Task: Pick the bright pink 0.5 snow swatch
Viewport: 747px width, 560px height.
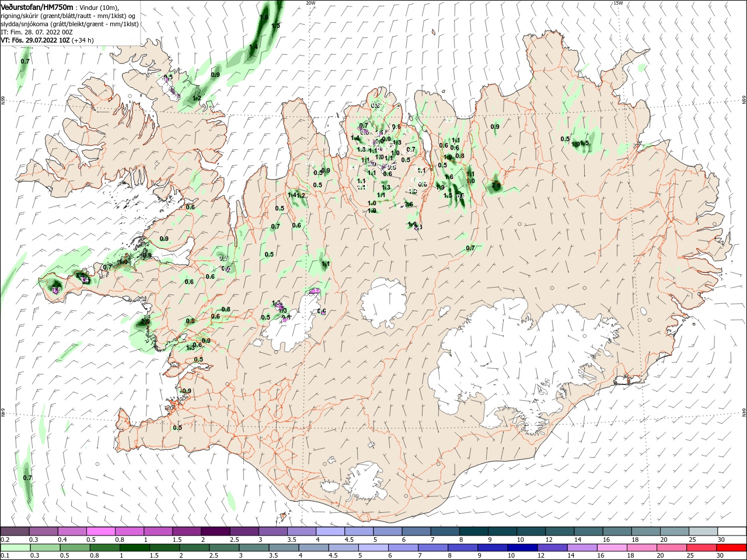Action: pos(100,531)
